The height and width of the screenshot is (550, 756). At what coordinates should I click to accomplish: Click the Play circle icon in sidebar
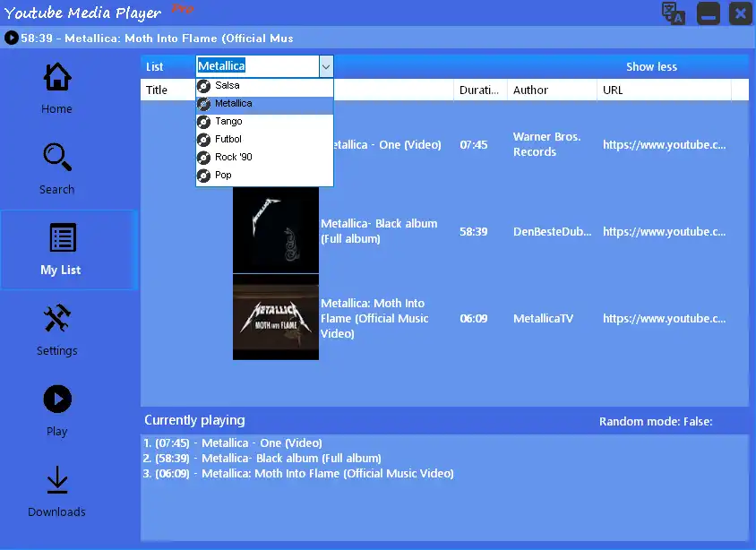[x=57, y=400]
